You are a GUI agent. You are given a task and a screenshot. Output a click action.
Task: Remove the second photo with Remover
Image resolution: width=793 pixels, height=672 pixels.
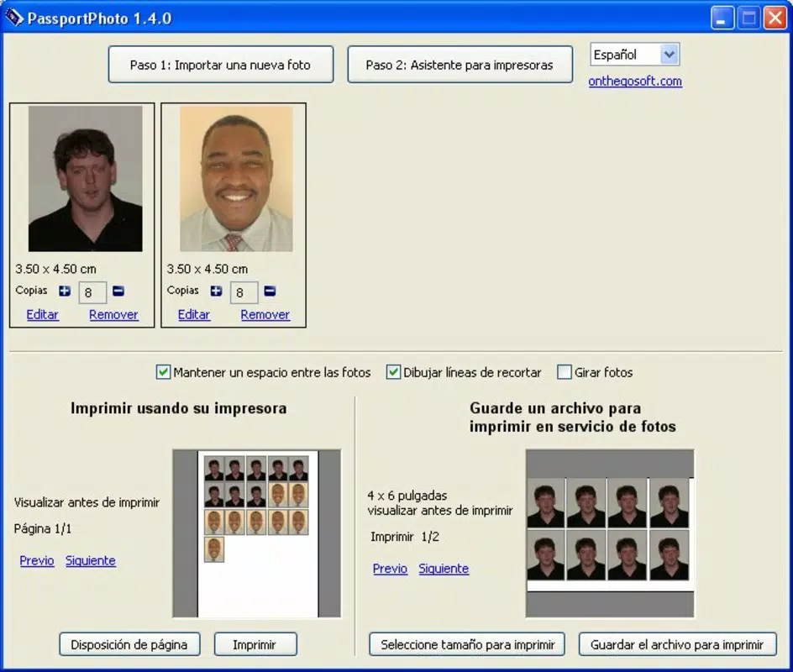pos(265,314)
